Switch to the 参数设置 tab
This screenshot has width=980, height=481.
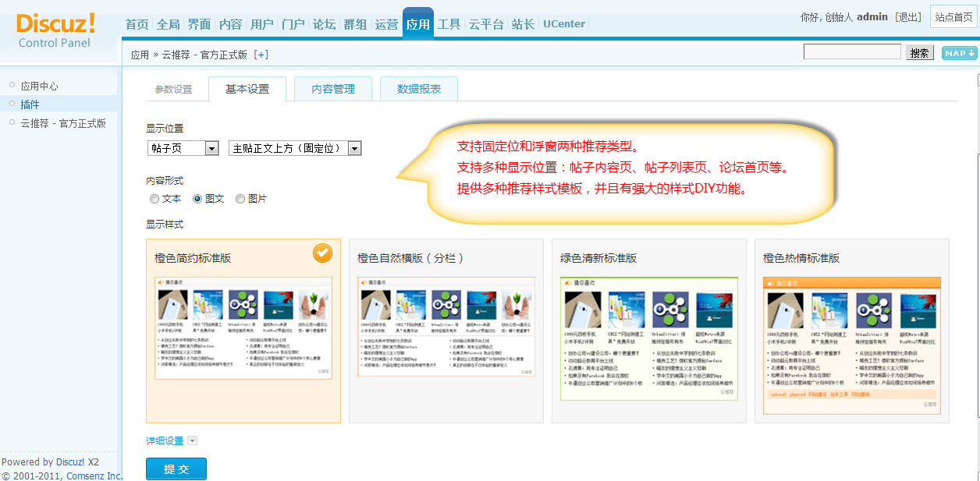(173, 90)
